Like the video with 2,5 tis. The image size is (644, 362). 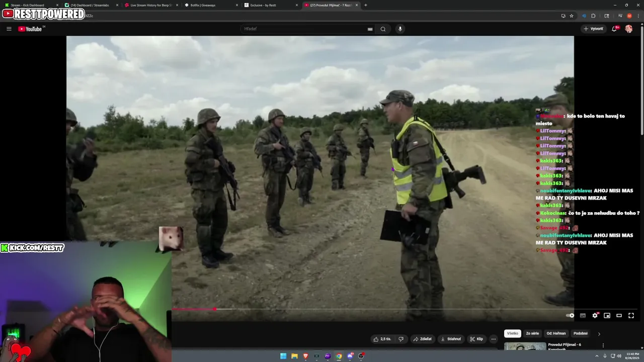pyautogui.click(x=382, y=339)
